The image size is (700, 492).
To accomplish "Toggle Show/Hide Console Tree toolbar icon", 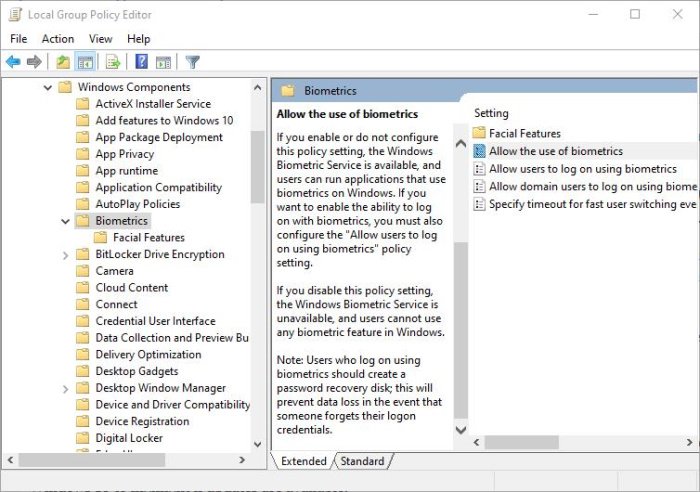I will coord(85,62).
